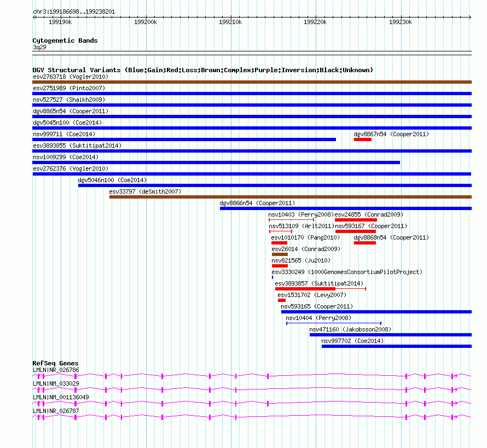Viewport: 487px width, 448px height.
Task: Open LMLN|NM_001136049 gene label
Action: [61, 397]
